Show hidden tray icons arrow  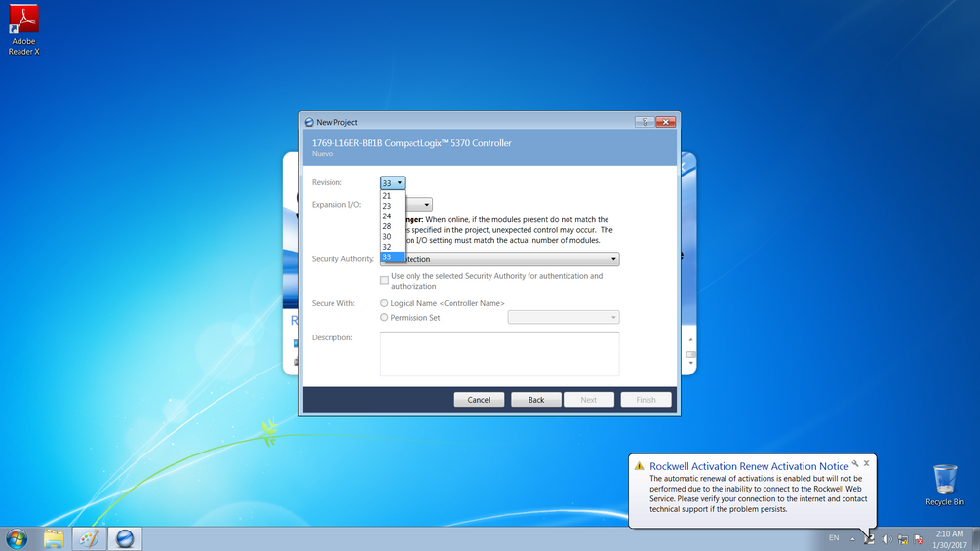pos(852,539)
